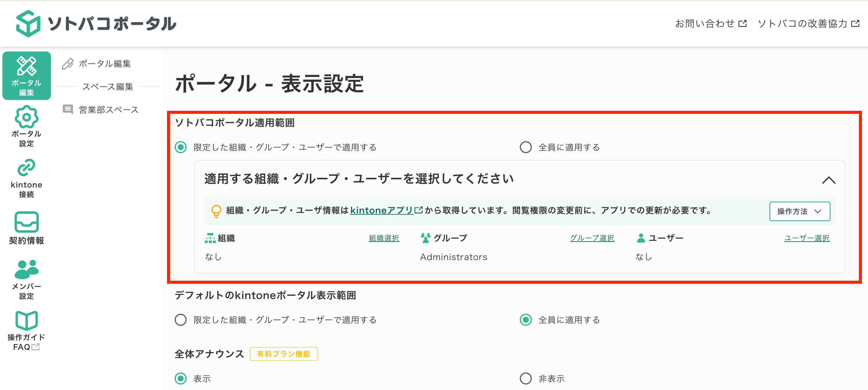Image resolution: width=868 pixels, height=390 pixels.
Task: Open ポータル設定 from the sidebar
Action: [27, 126]
